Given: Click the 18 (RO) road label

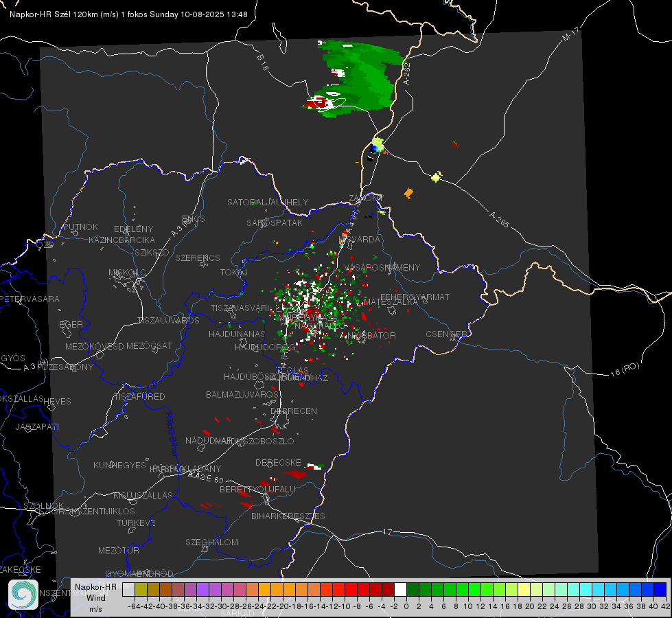Looking at the screenshot, I should click(625, 369).
